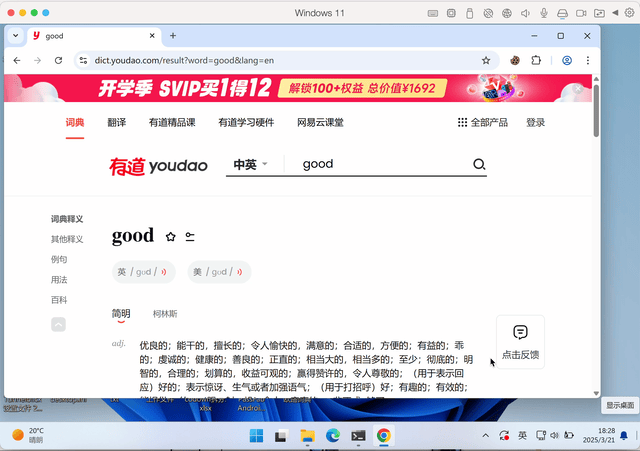Go forward in Chrome browser

[x=38, y=60]
